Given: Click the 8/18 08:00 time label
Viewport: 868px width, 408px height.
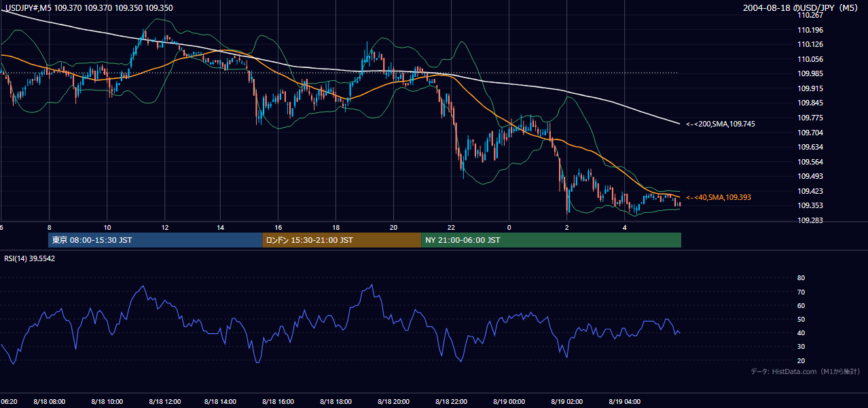Looking at the screenshot, I should (50, 402).
